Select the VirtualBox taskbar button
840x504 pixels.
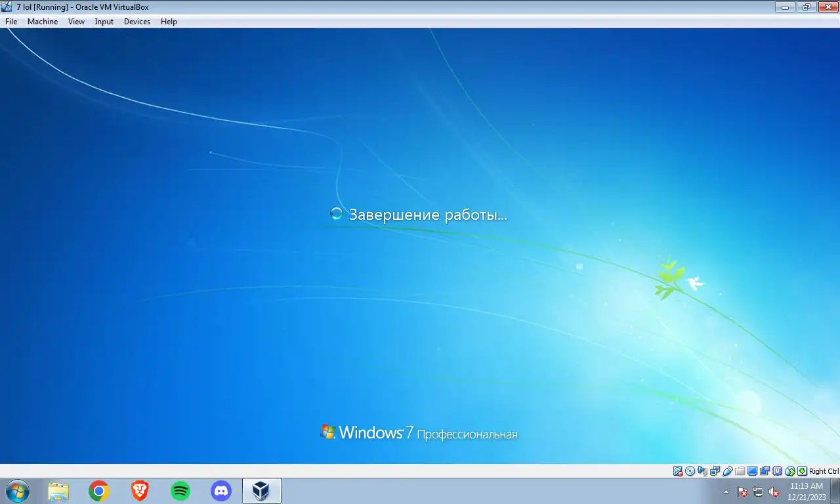pos(262,491)
